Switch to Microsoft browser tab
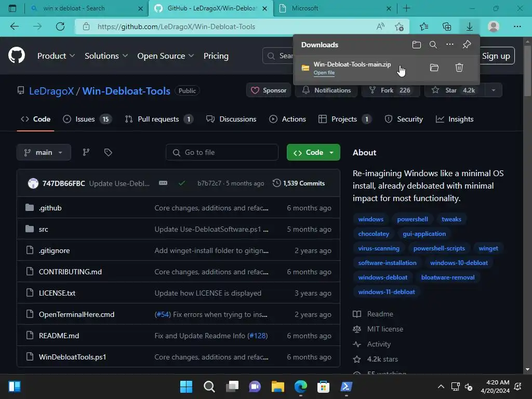 [334, 8]
